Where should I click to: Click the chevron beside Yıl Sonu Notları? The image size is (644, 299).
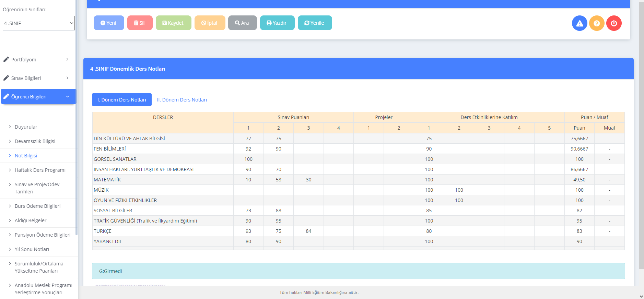click(10, 249)
